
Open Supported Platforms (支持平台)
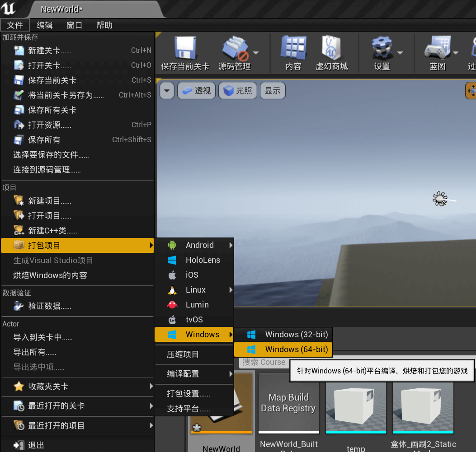click(194, 408)
